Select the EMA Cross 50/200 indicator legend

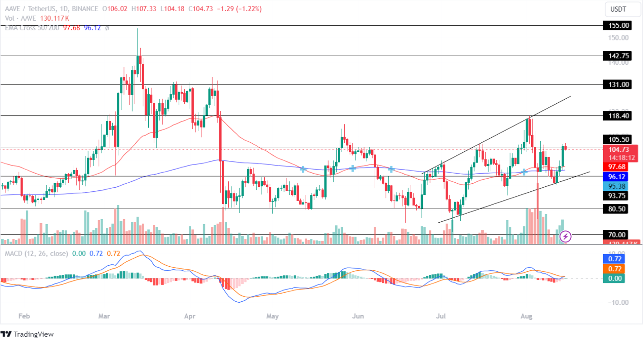pos(31,28)
